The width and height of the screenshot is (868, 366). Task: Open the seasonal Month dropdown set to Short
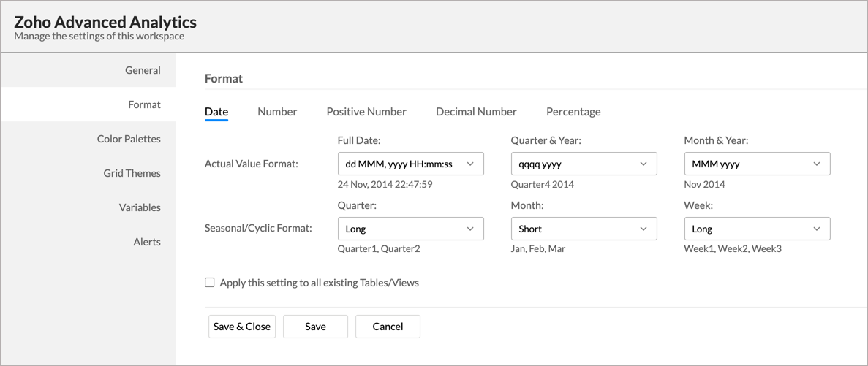coord(584,229)
